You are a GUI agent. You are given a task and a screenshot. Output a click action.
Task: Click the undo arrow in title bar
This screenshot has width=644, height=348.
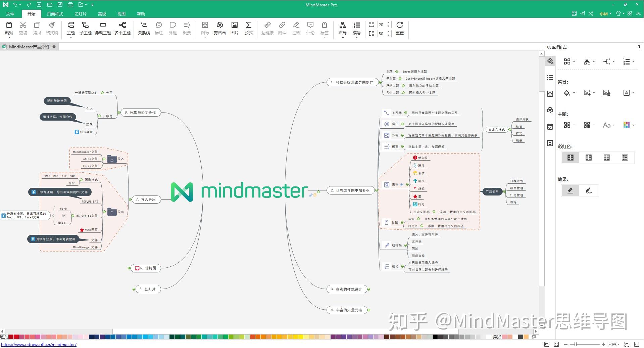[x=15, y=5]
